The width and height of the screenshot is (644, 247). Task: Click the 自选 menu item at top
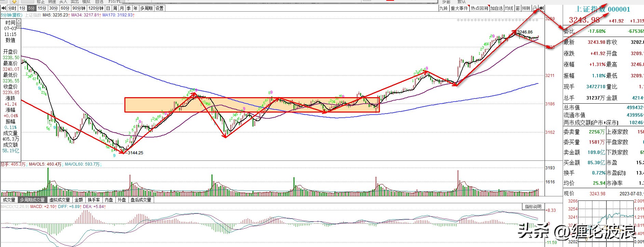click(x=99, y=2)
